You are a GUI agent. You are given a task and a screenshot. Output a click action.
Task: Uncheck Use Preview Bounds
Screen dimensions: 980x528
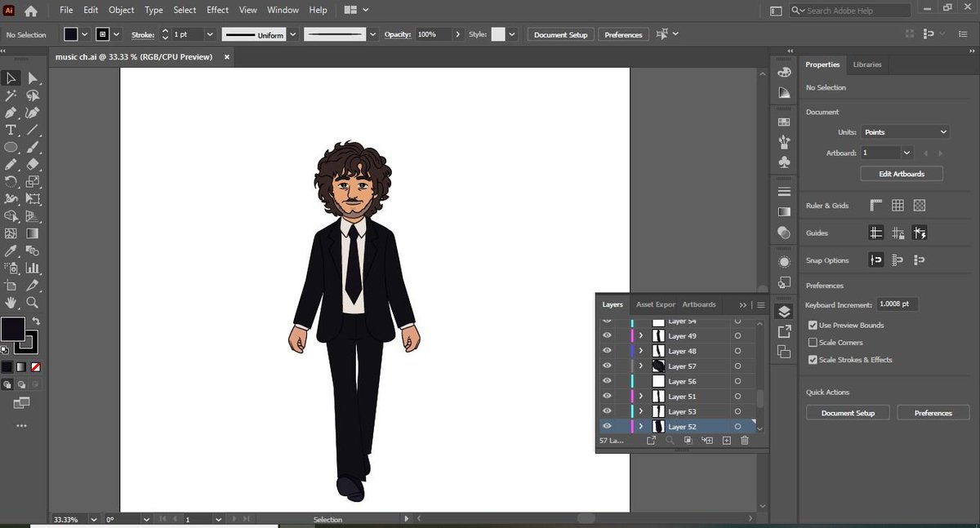[x=813, y=325]
